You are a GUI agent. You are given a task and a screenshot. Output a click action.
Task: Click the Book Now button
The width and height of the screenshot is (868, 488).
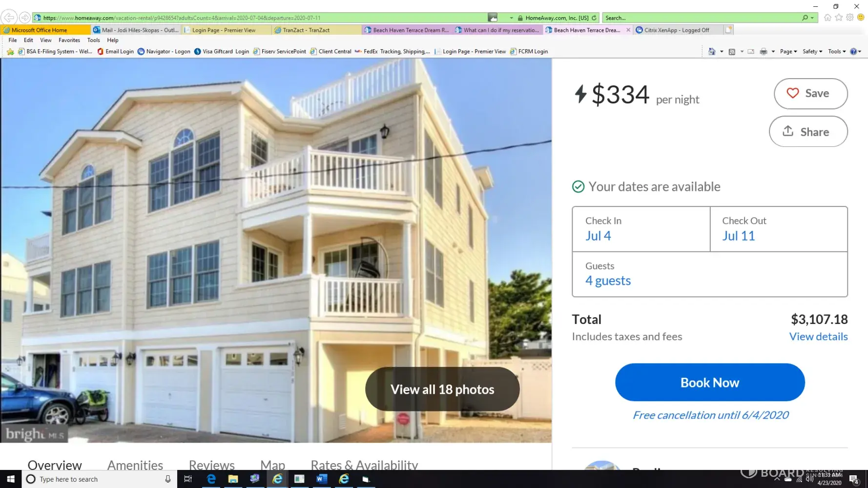tap(710, 383)
